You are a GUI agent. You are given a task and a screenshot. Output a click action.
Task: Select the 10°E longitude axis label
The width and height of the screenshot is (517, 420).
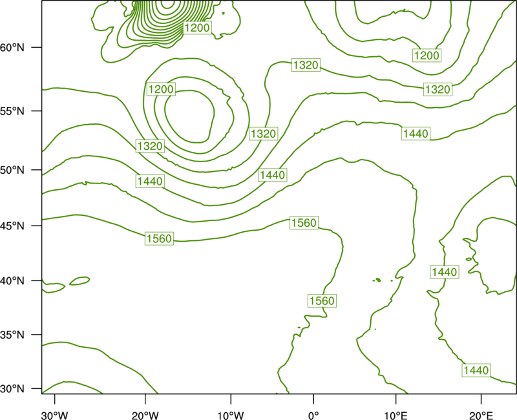(396, 415)
